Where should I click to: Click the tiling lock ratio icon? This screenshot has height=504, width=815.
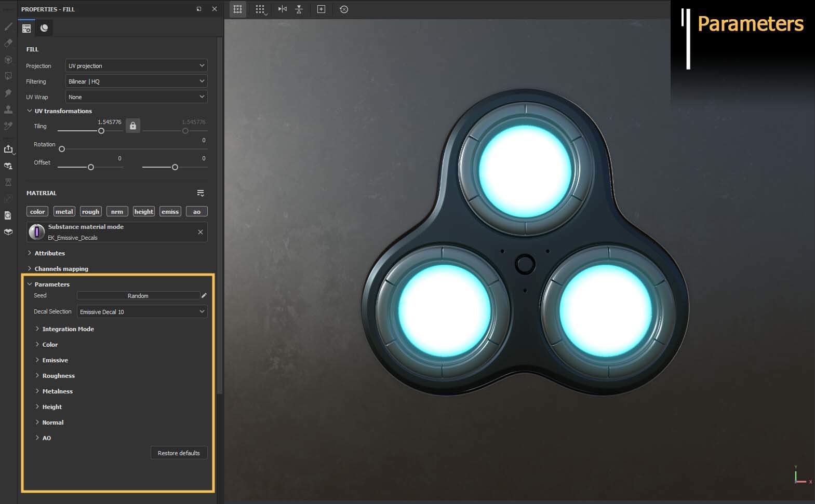(133, 126)
